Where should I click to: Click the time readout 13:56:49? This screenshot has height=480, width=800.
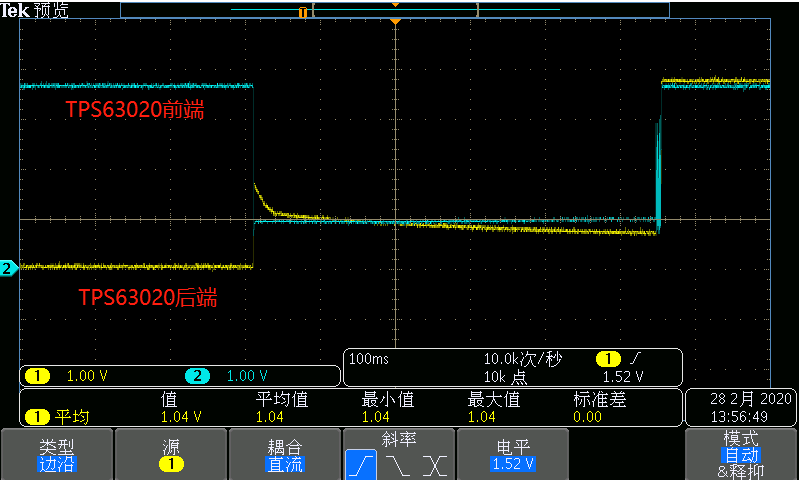739,417
